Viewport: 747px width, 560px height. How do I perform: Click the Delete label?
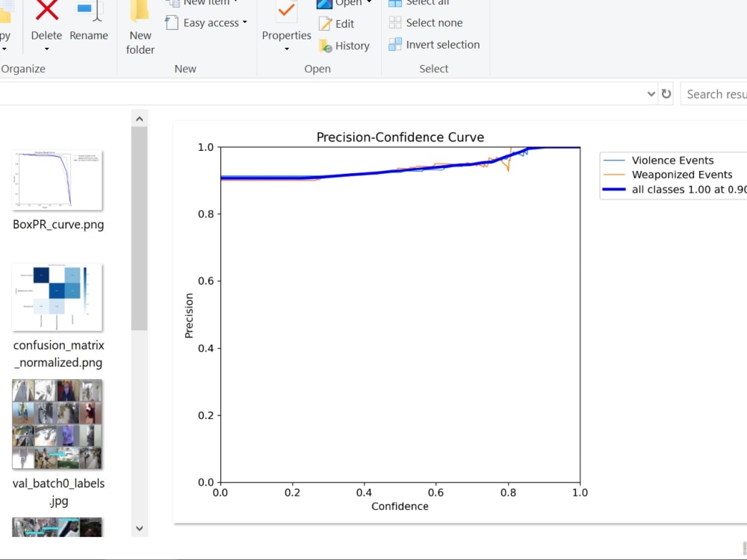(46, 35)
